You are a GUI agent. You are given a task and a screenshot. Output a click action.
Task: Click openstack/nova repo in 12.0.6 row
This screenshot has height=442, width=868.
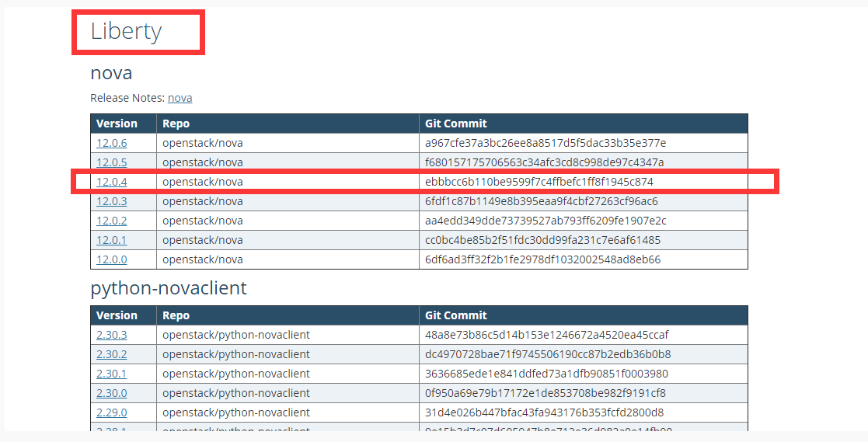pyautogui.click(x=203, y=143)
